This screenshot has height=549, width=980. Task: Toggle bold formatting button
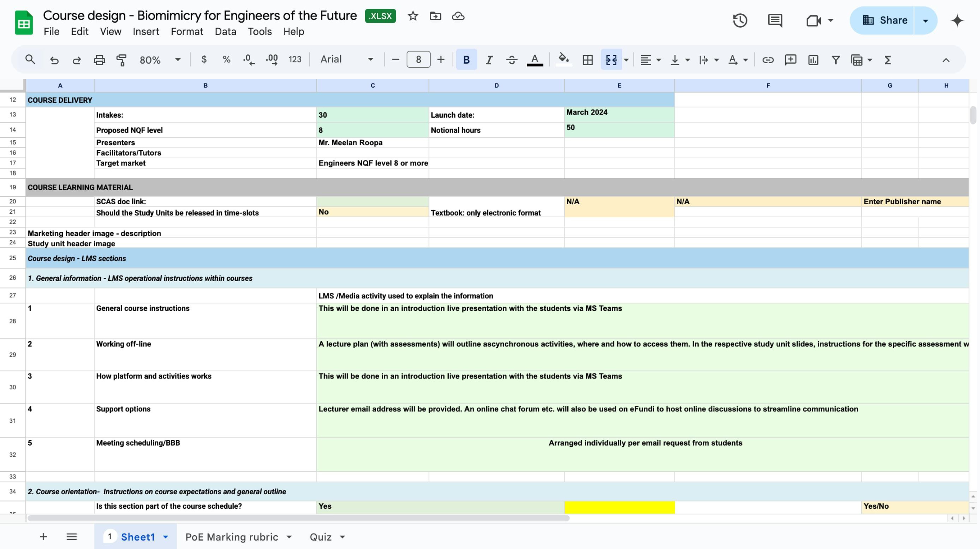click(x=466, y=60)
